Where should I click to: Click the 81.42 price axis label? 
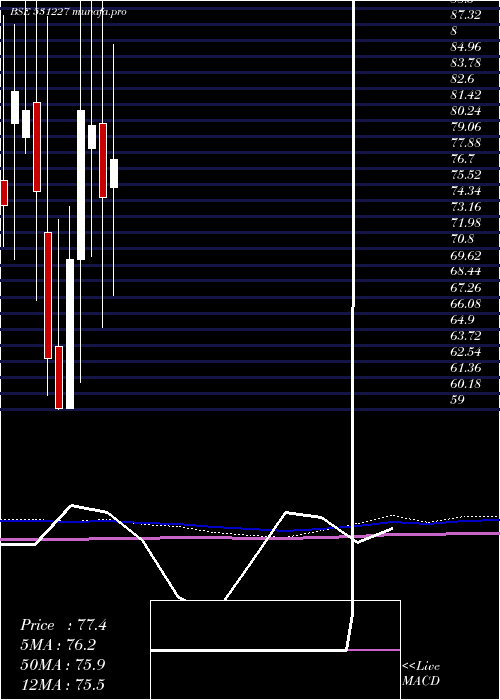point(466,95)
